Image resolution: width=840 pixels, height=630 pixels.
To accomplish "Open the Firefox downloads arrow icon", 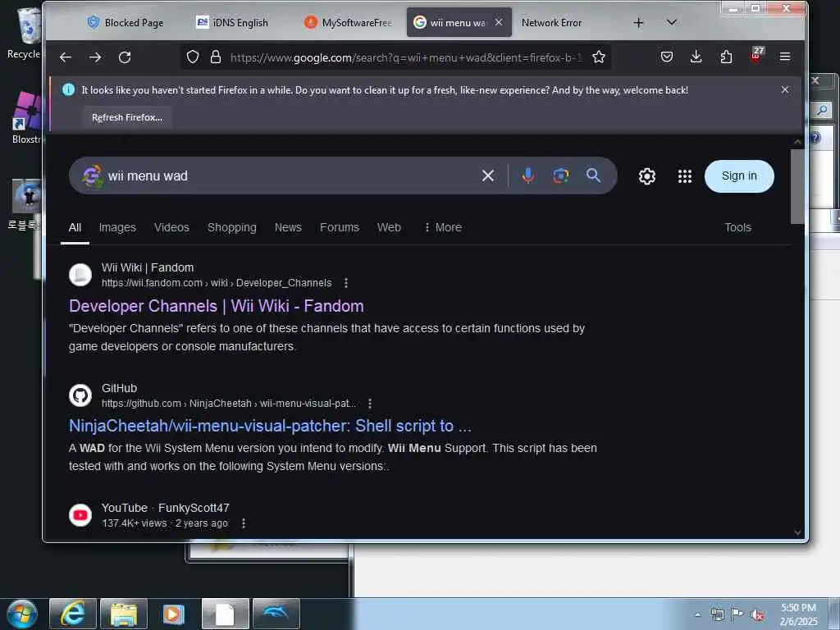I will pos(696,57).
